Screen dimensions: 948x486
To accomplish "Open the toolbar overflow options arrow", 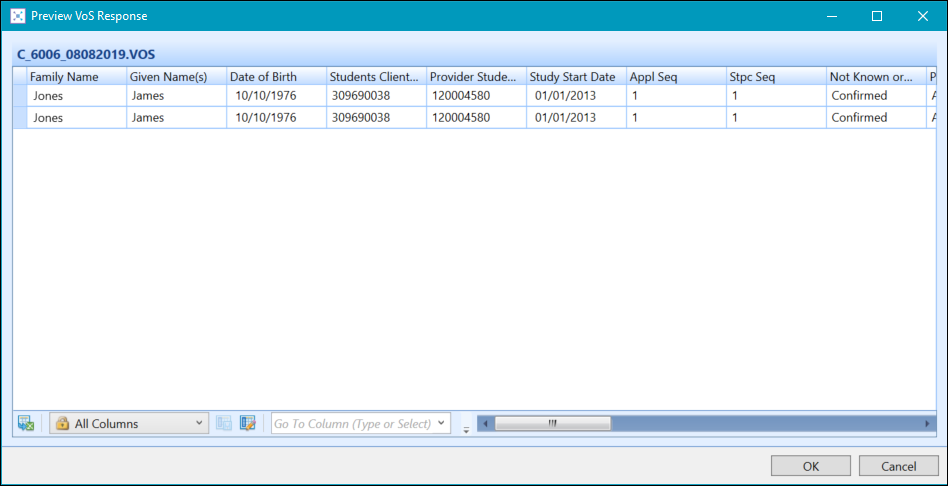I will 466,430.
